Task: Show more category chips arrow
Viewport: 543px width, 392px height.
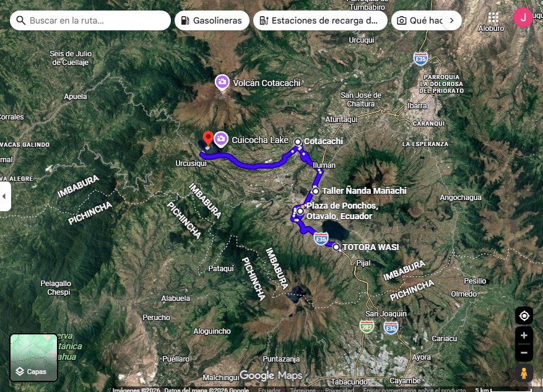Action: click(x=451, y=20)
